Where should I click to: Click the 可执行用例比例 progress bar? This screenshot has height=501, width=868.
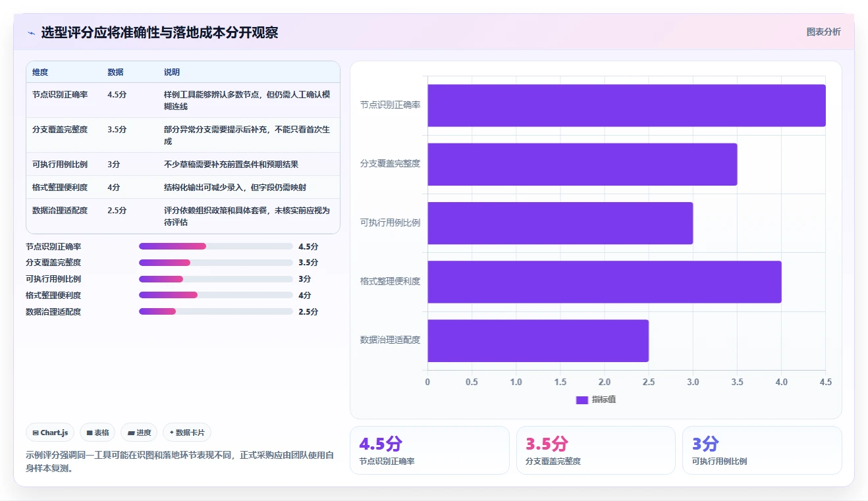pos(216,279)
